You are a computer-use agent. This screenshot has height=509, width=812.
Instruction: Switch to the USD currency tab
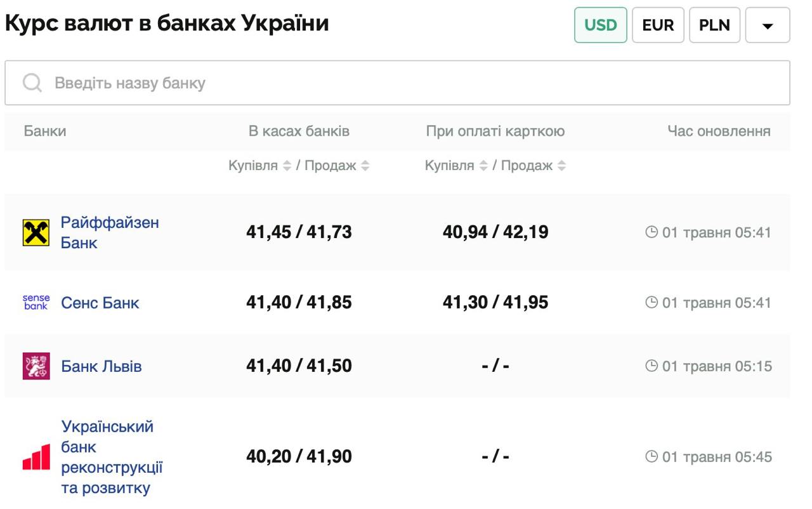point(599,25)
